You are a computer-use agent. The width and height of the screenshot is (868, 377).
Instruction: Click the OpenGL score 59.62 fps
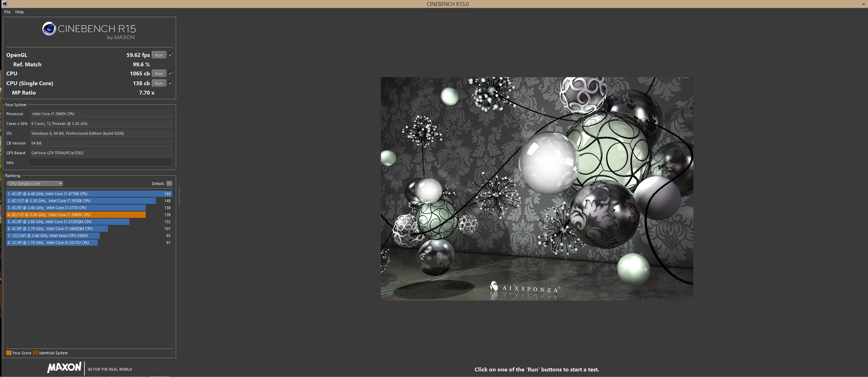coord(138,55)
